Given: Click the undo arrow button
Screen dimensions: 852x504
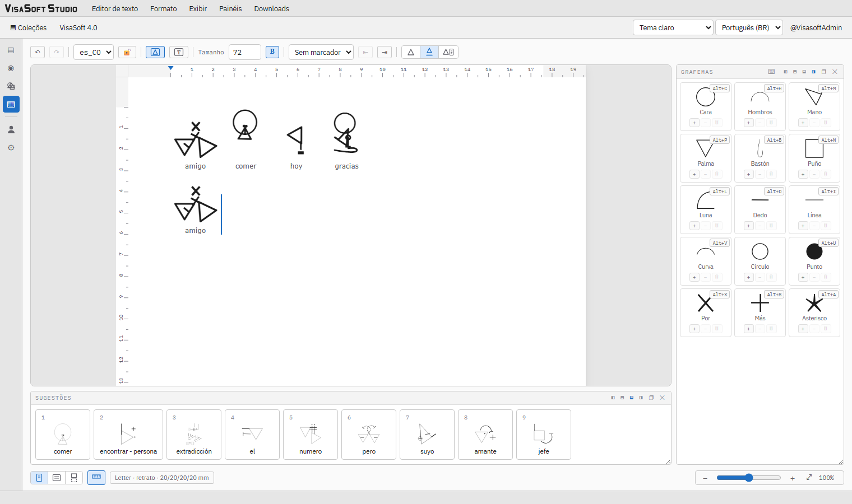Looking at the screenshot, I should [38, 52].
